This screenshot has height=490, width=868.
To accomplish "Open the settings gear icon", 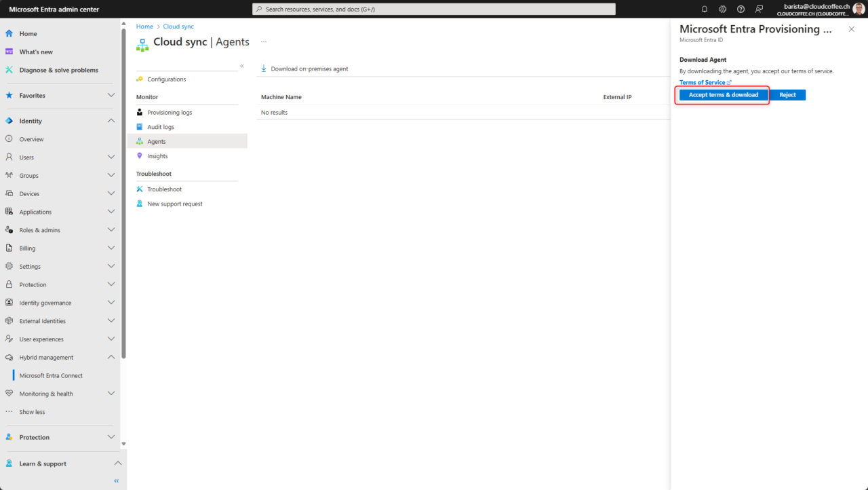I will [723, 10].
